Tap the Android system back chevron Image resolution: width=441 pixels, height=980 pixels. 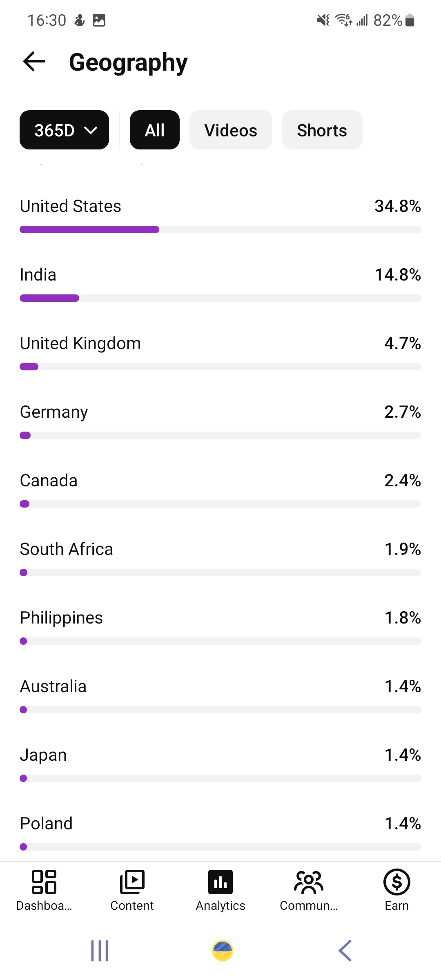pyautogui.click(x=345, y=951)
